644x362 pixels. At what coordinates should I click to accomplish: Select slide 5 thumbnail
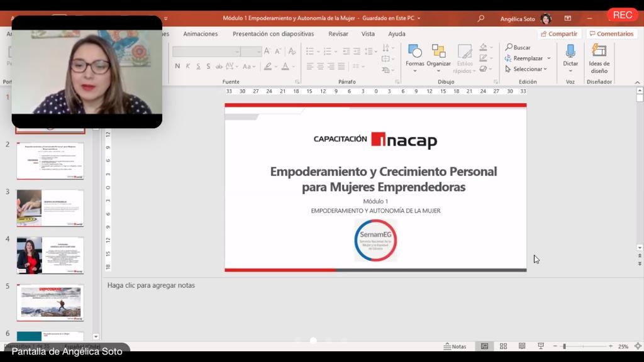(x=50, y=302)
